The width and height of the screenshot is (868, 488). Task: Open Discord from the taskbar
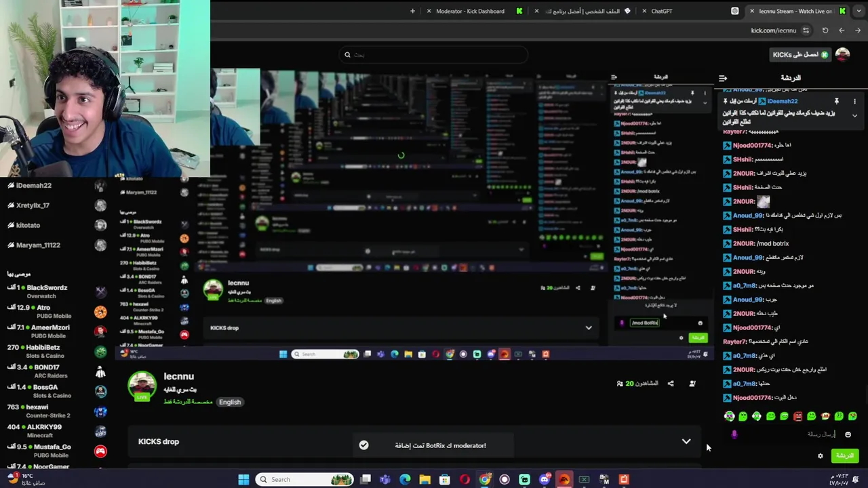[545, 479]
